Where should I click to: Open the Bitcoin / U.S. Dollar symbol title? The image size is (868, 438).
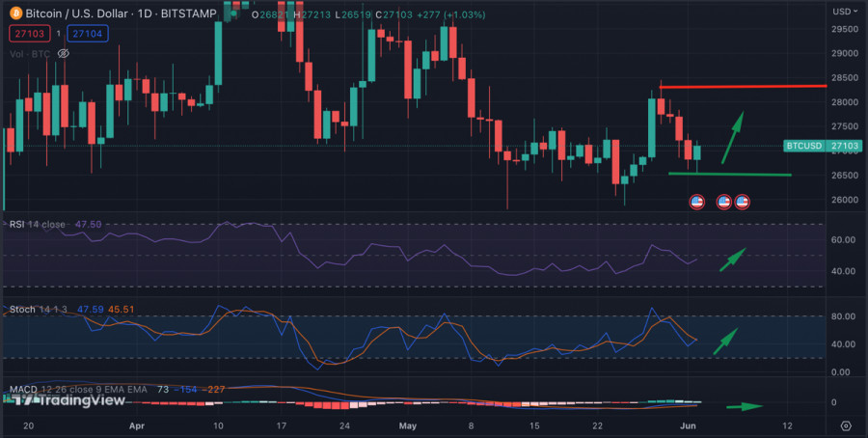(121, 14)
